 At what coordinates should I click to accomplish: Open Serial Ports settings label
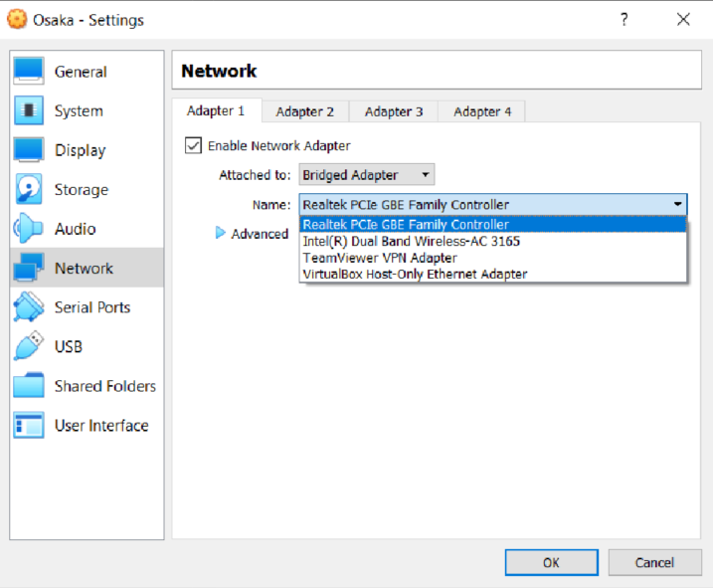pos(92,307)
